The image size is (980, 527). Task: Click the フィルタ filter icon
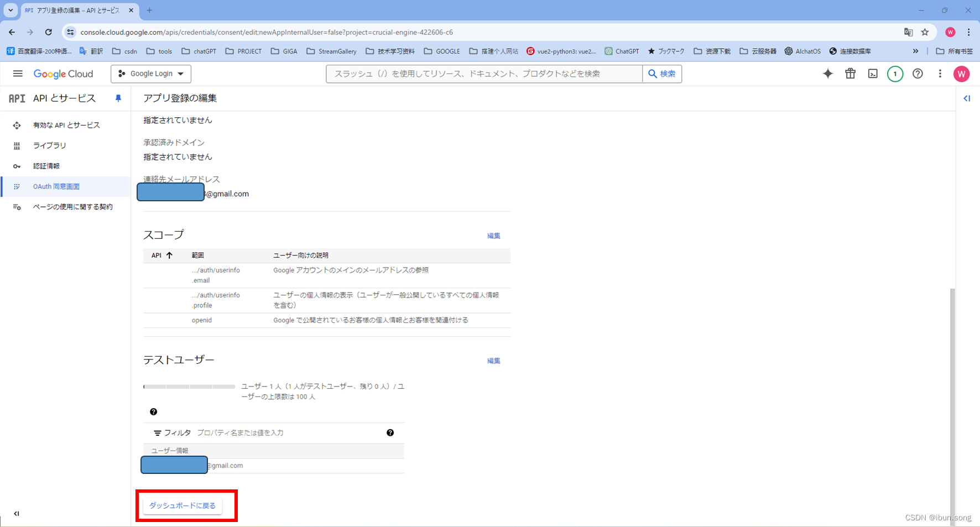point(158,433)
